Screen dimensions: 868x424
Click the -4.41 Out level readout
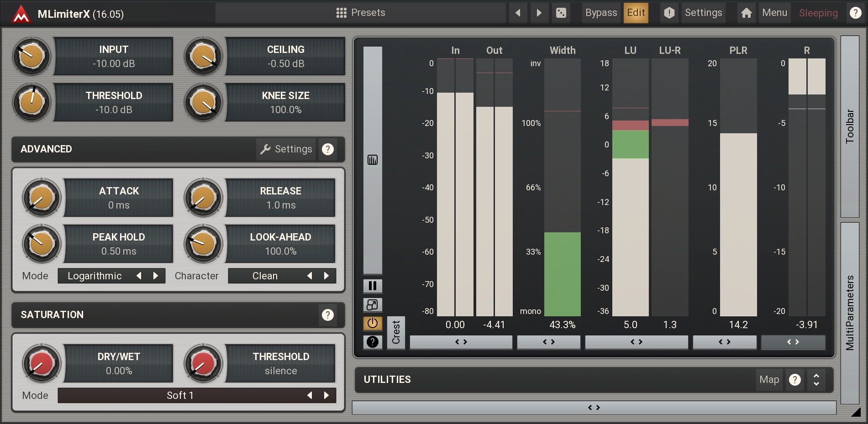click(494, 325)
